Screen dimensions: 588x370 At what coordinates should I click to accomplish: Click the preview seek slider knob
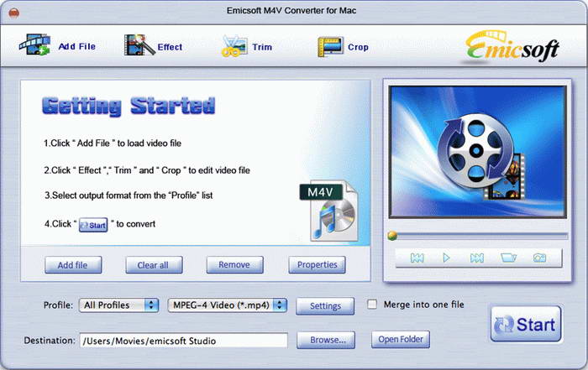coord(392,236)
